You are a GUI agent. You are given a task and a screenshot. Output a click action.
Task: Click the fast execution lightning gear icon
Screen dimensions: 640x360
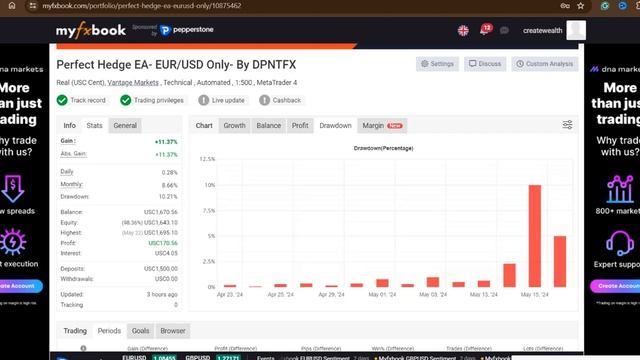click(13, 242)
